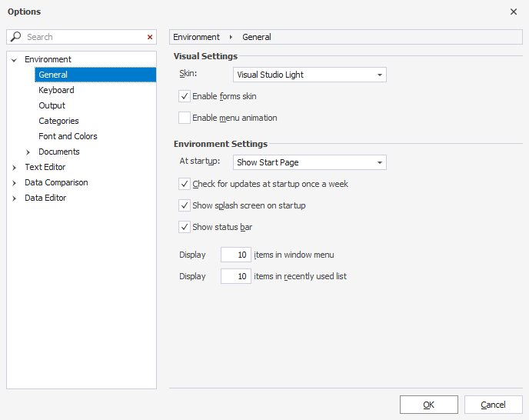Screen dimensions: 529x420
Task: Click the items in window menu field
Action: (x=235, y=255)
